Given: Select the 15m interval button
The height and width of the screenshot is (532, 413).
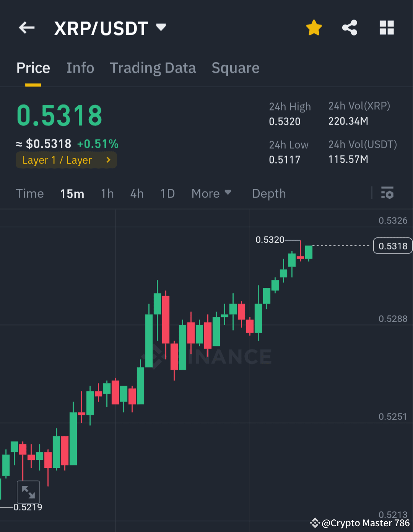Looking at the screenshot, I should point(72,193).
